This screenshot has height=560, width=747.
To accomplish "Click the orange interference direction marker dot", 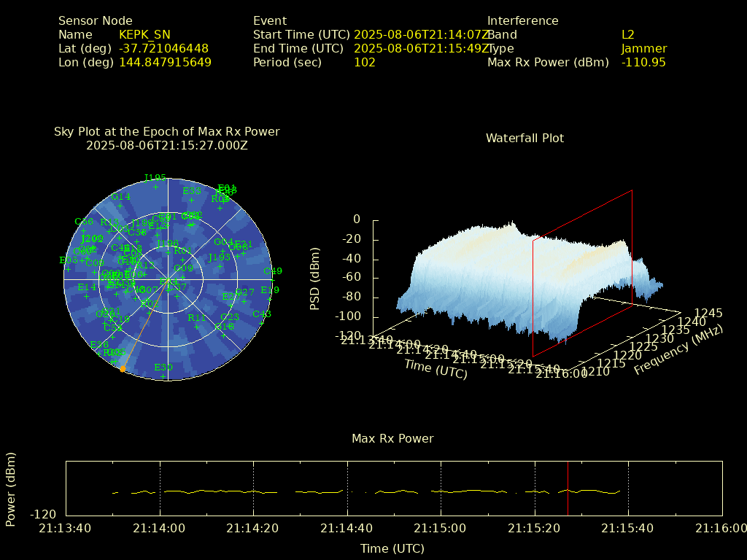I will tap(123, 369).
